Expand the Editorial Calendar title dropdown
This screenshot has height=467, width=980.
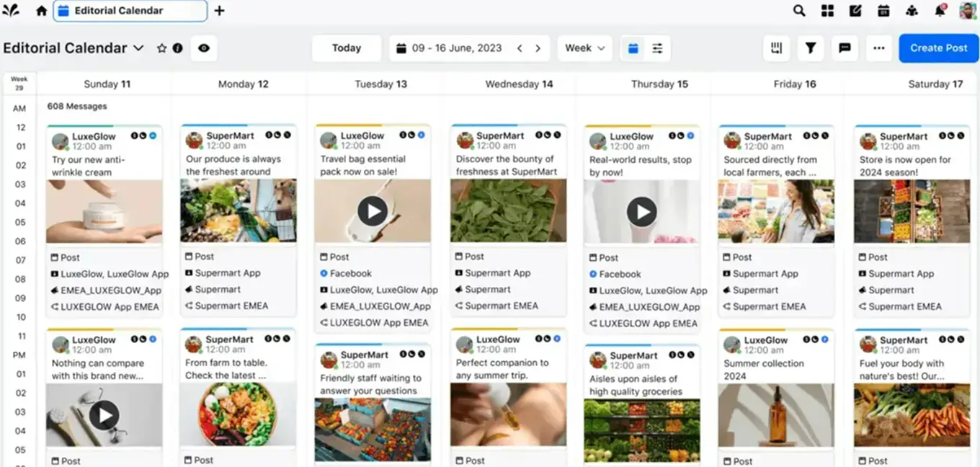coord(139,48)
